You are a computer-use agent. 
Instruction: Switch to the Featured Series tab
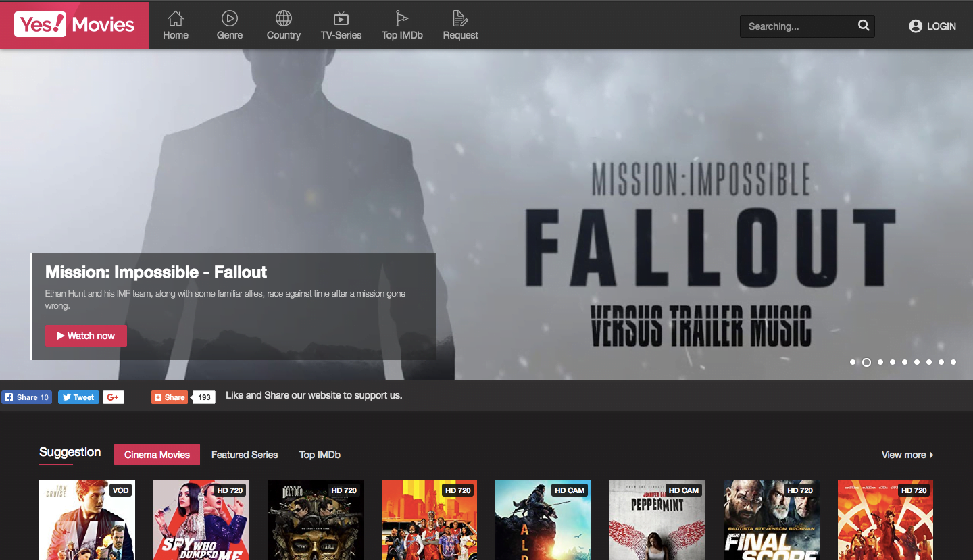tap(245, 455)
